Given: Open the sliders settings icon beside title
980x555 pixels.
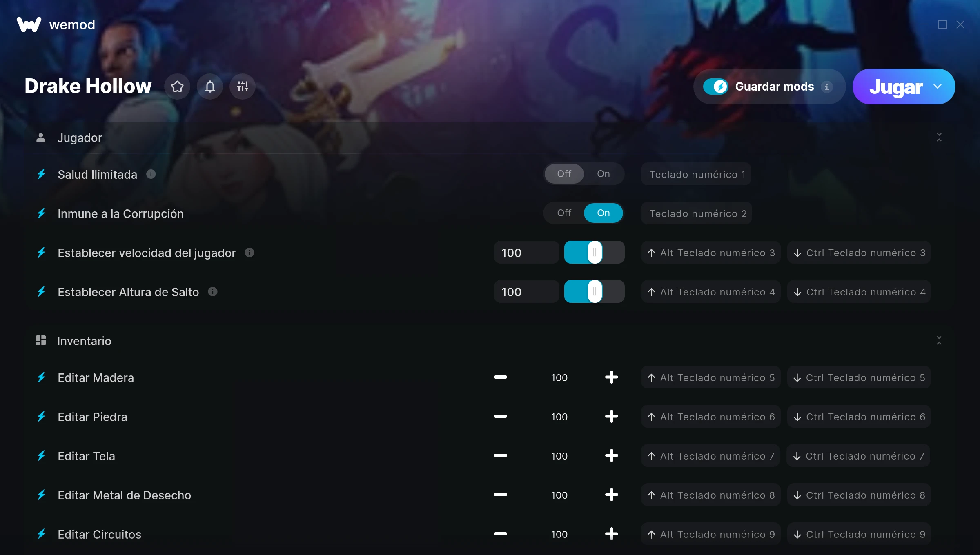Looking at the screenshot, I should [x=243, y=87].
